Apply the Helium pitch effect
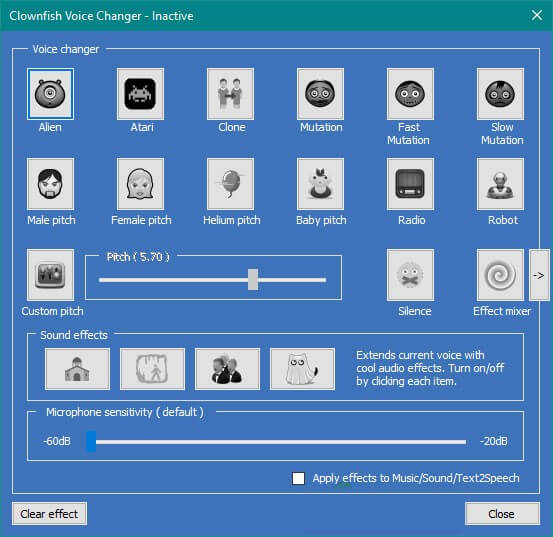The width and height of the screenshot is (553, 537). [230, 184]
